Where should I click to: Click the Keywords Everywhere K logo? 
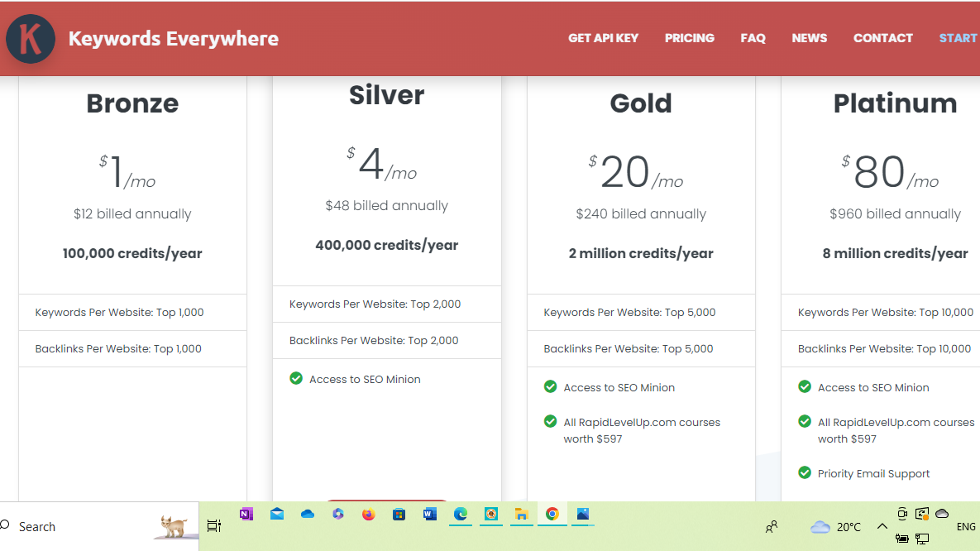[30, 39]
